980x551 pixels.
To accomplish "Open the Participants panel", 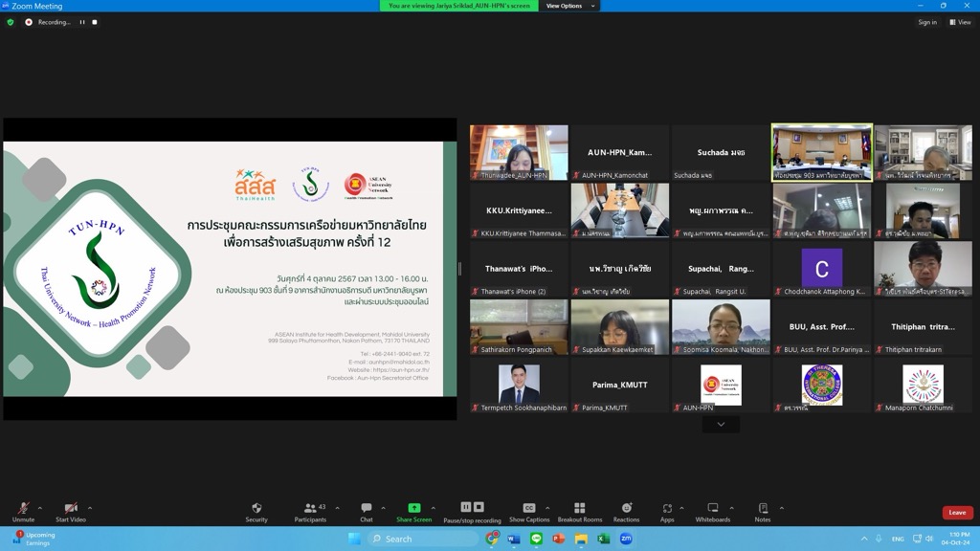I will coord(310,512).
